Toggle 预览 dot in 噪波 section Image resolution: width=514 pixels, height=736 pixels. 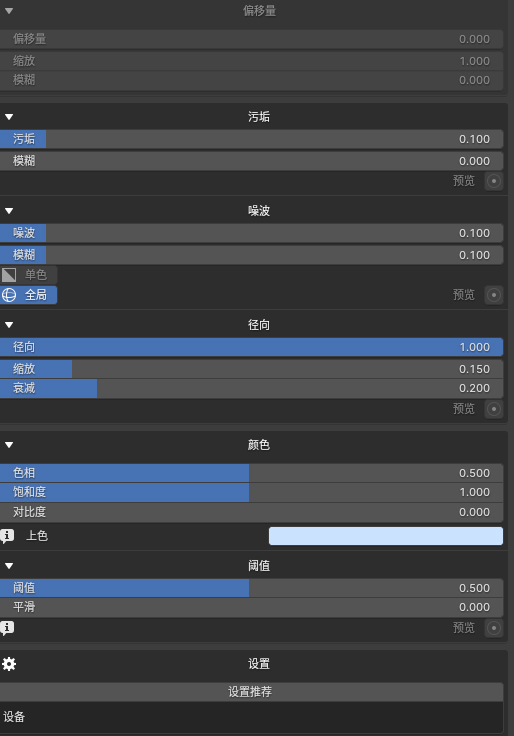point(493,295)
